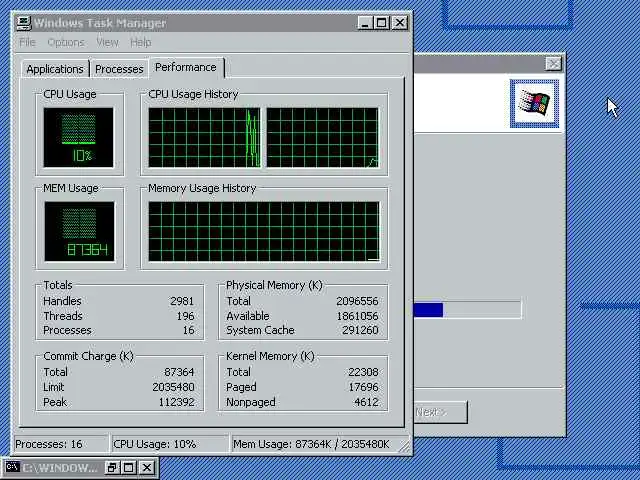
Task: Click Physical Memory Available 1861056
Action: (x=357, y=316)
